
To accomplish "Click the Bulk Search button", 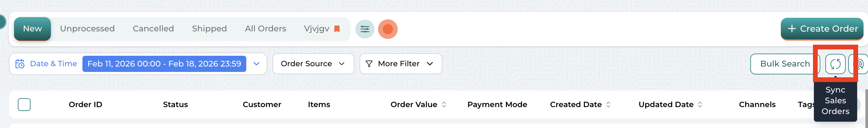I will (x=784, y=64).
